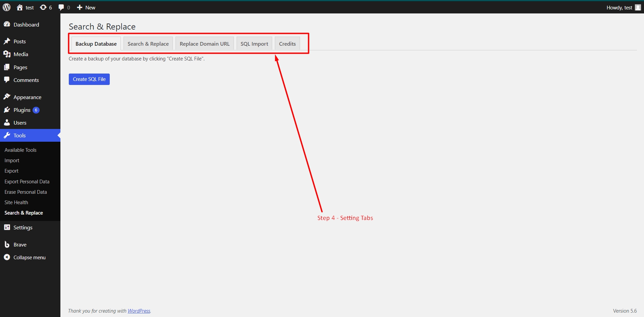The width and height of the screenshot is (644, 317).
Task: Click the site name test link
Action: pos(30,7)
